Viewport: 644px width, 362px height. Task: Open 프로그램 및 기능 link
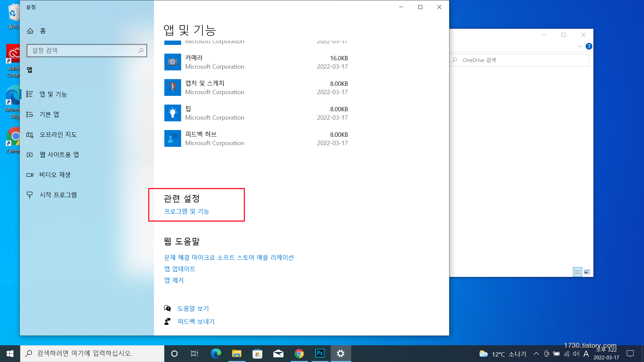coord(186,211)
